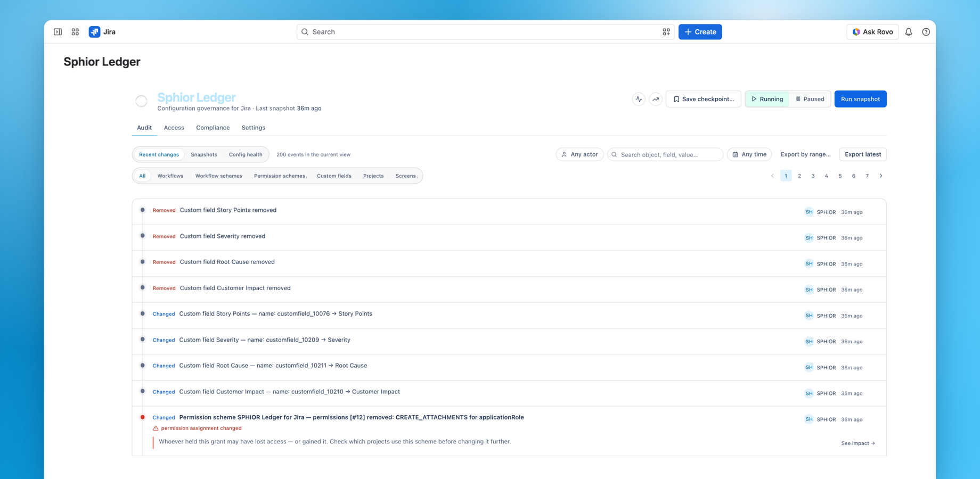Filter events by All

coord(142,176)
